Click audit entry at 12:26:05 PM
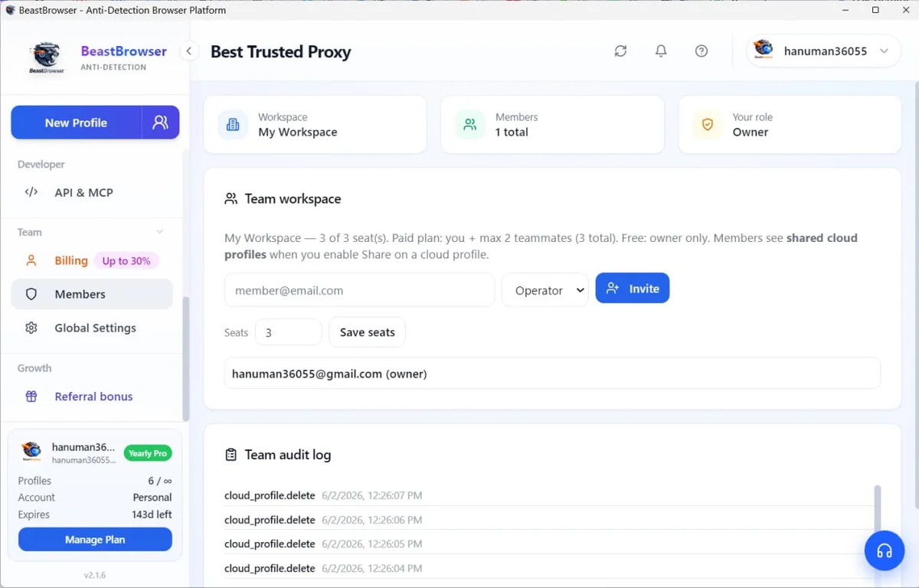The width and height of the screenshot is (919, 588). click(x=549, y=544)
